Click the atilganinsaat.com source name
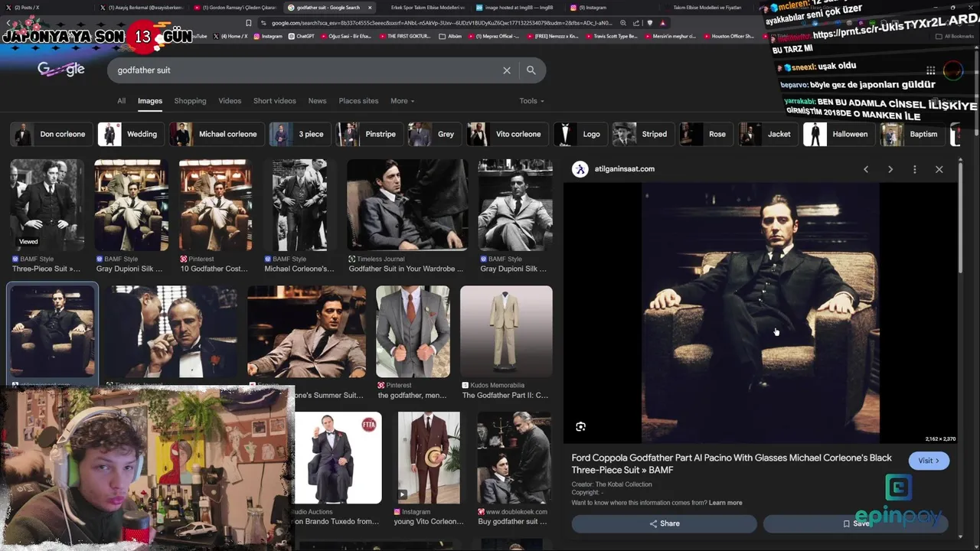Screen dimensions: 980x551 [625, 169]
